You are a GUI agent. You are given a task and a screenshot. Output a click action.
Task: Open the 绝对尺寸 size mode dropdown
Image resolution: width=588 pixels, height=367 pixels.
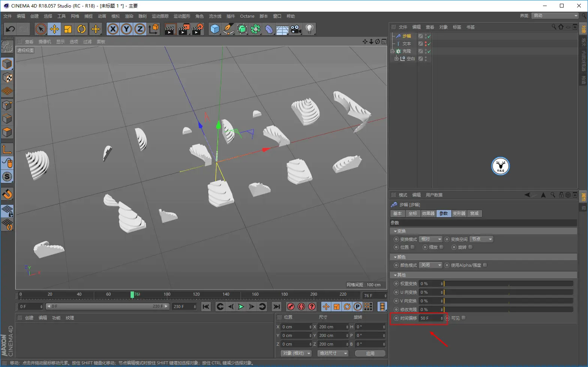point(333,353)
